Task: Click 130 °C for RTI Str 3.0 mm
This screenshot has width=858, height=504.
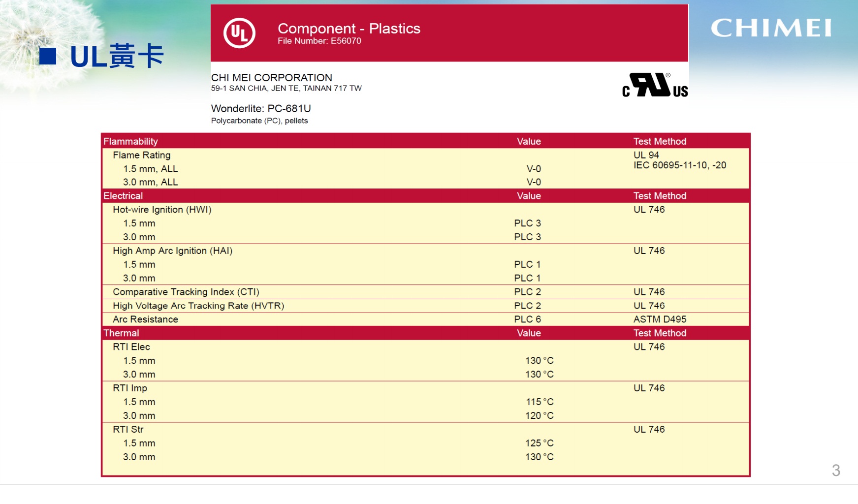Action: (x=540, y=457)
